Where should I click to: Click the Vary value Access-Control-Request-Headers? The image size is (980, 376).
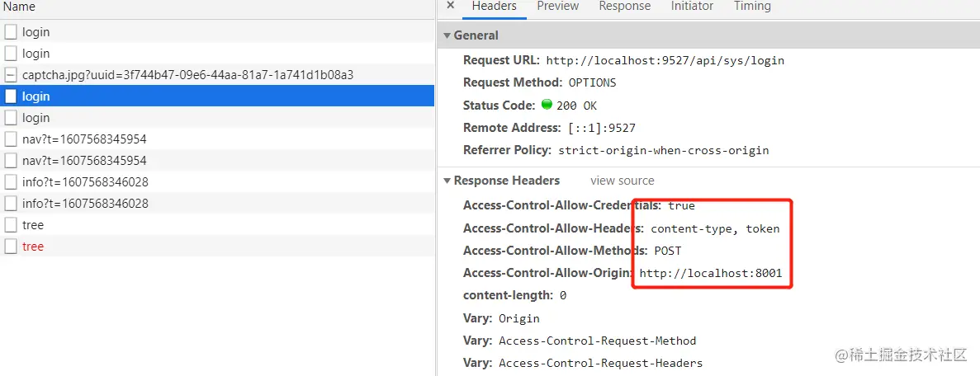[600, 364]
